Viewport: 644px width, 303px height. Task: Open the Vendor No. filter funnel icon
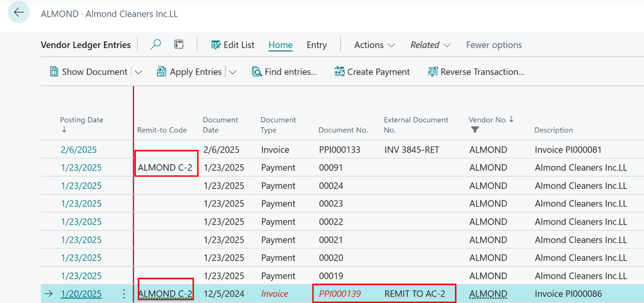click(475, 130)
